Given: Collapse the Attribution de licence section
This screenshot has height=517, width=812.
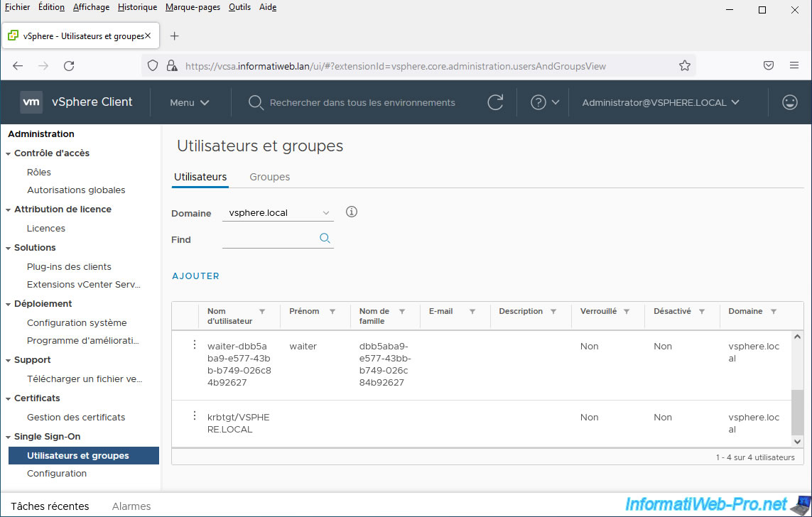Looking at the screenshot, I should pos(9,210).
